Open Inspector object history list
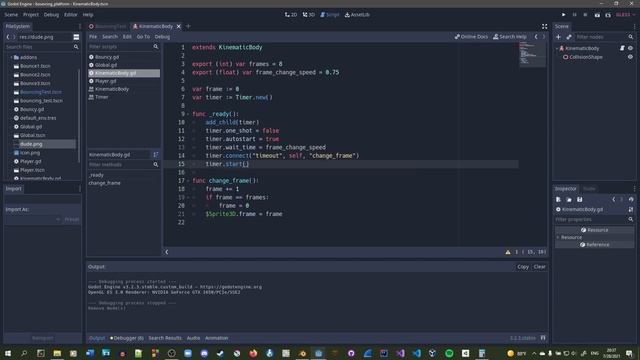The height and width of the screenshot is (360, 640). point(631,200)
